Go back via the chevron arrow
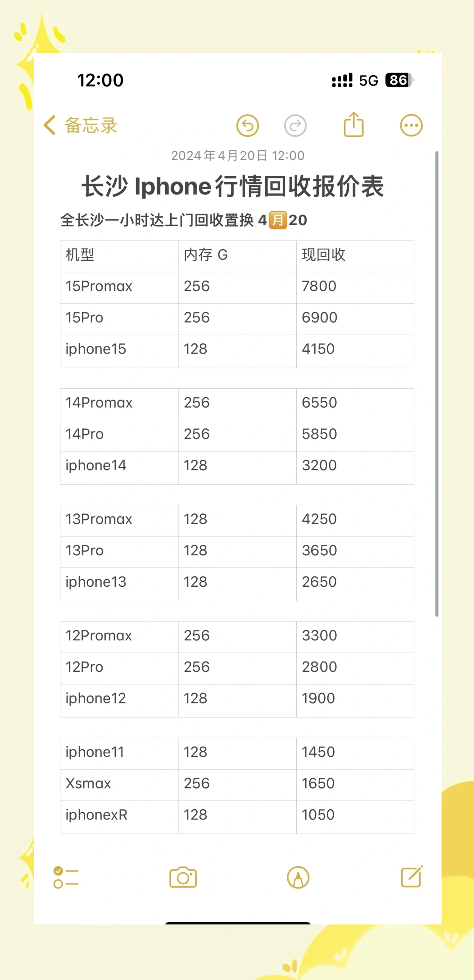 point(50,125)
